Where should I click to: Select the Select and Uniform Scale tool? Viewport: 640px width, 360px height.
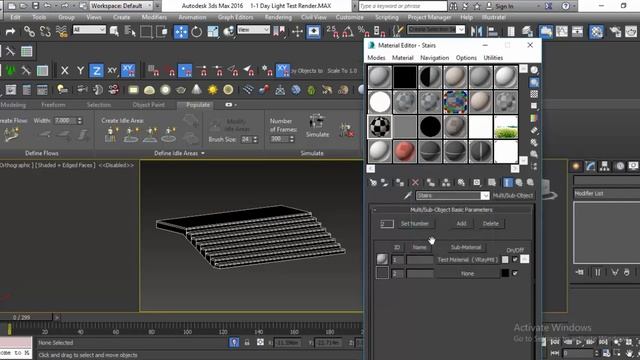[x=213, y=31]
